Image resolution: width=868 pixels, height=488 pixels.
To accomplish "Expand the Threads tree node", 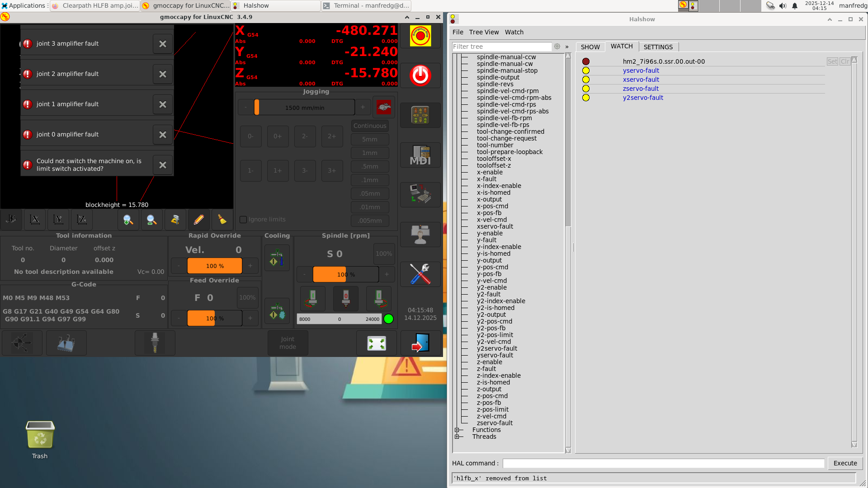I will 457,436.
